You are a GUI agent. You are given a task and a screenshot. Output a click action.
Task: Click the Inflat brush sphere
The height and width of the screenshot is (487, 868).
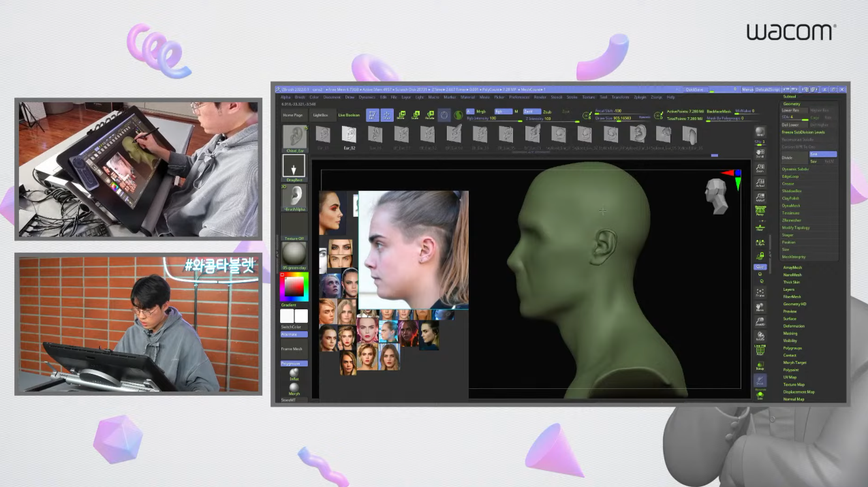point(294,375)
